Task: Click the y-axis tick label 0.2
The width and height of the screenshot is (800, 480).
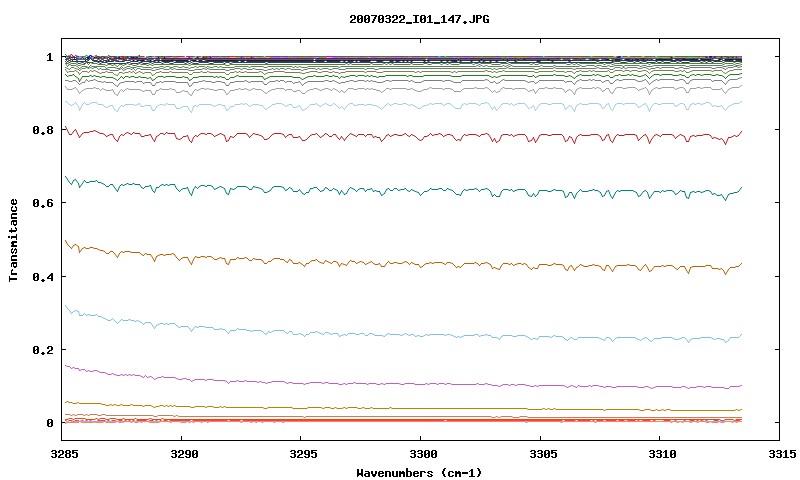Action: click(x=43, y=350)
